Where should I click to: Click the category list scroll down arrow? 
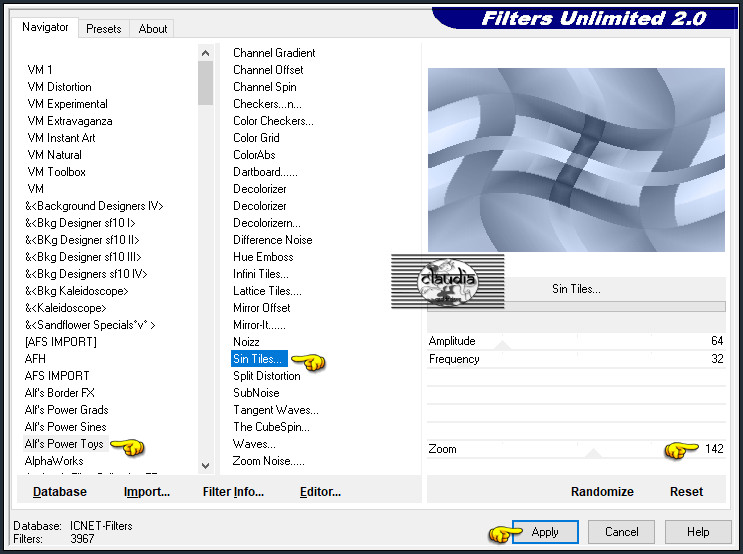[206, 465]
